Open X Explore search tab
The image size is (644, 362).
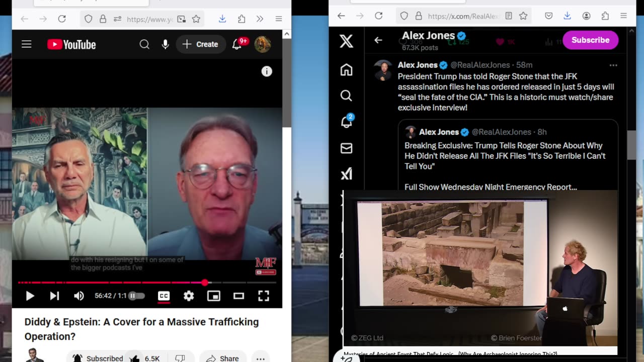346,96
